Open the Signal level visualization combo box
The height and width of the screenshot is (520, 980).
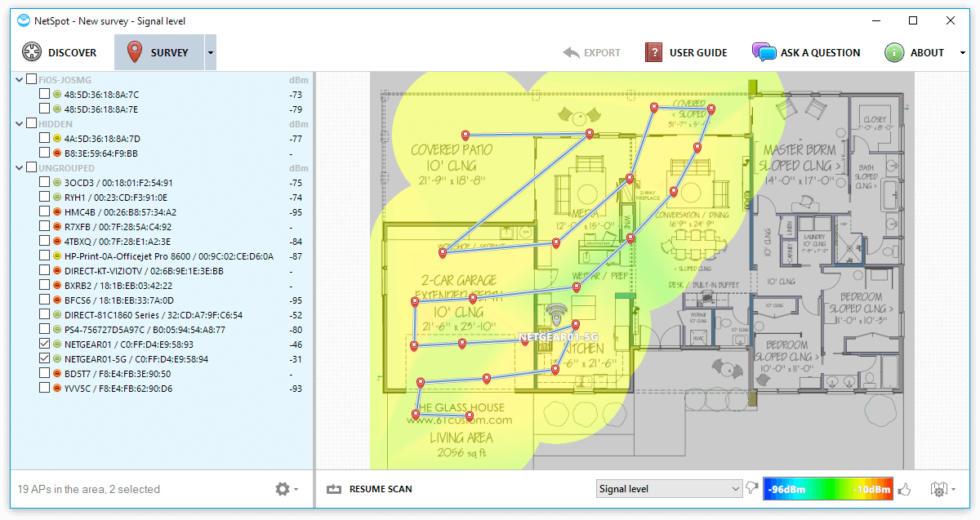click(x=669, y=489)
